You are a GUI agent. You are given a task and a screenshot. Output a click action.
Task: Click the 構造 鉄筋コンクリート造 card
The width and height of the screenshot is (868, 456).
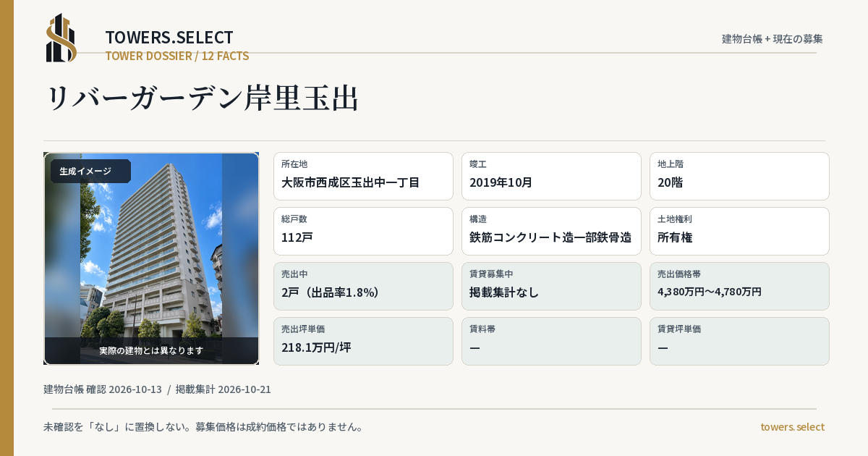point(551,231)
